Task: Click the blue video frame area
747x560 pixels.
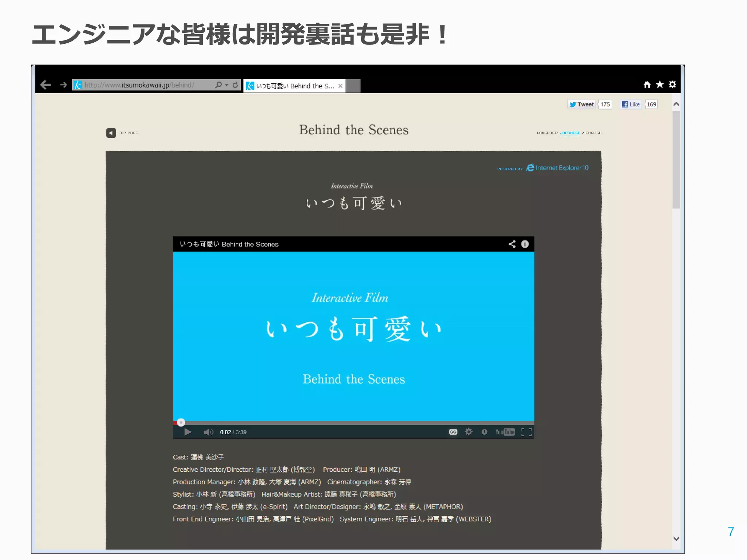Action: [353, 336]
